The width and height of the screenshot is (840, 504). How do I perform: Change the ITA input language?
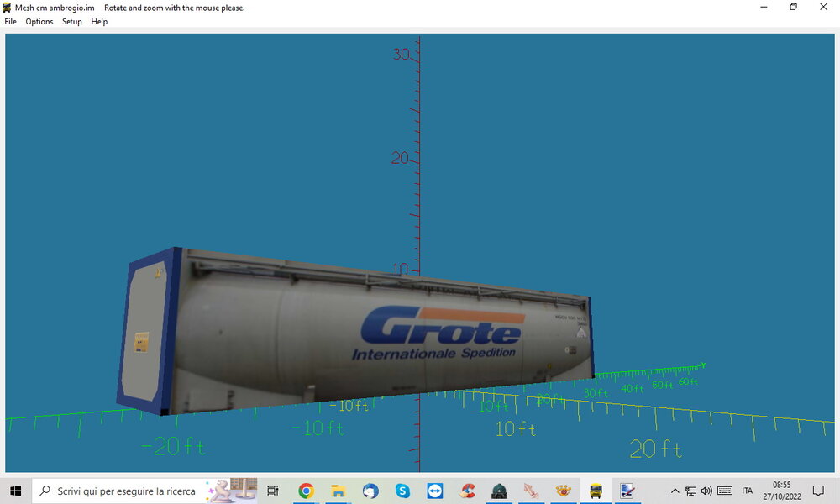click(748, 491)
